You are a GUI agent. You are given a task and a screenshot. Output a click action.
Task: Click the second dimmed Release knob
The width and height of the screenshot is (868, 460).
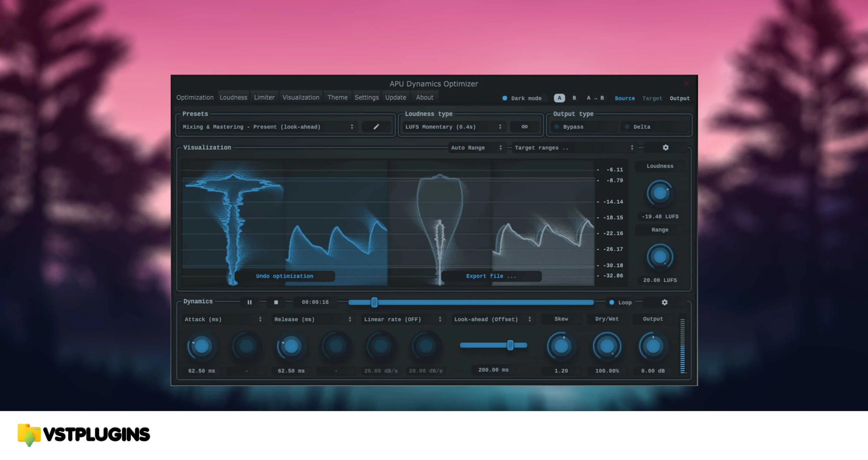coord(336,346)
